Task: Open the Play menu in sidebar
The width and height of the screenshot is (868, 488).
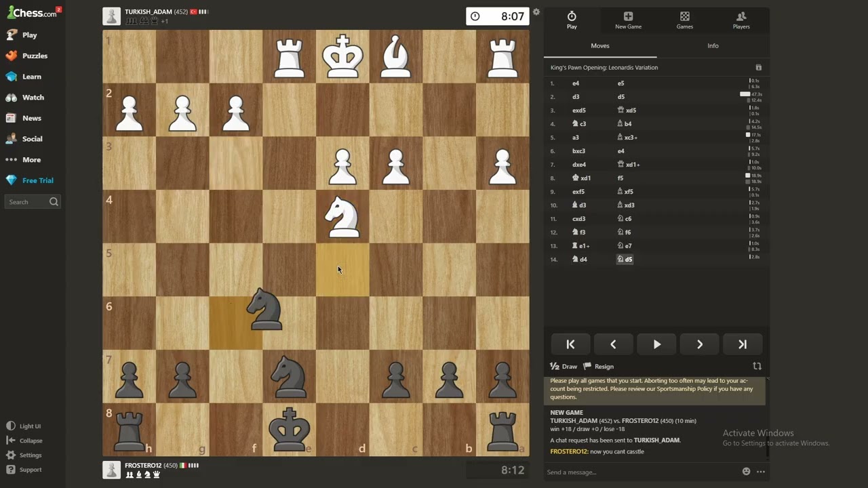Action: pyautogui.click(x=29, y=35)
